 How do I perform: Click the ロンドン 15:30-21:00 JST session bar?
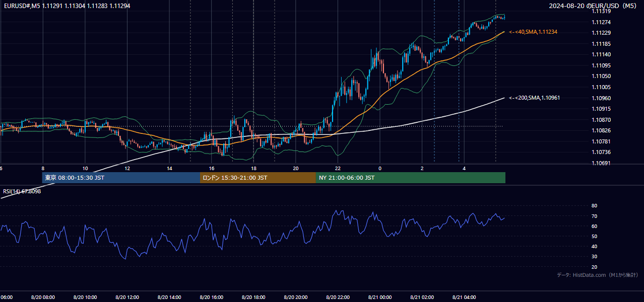[258, 178]
